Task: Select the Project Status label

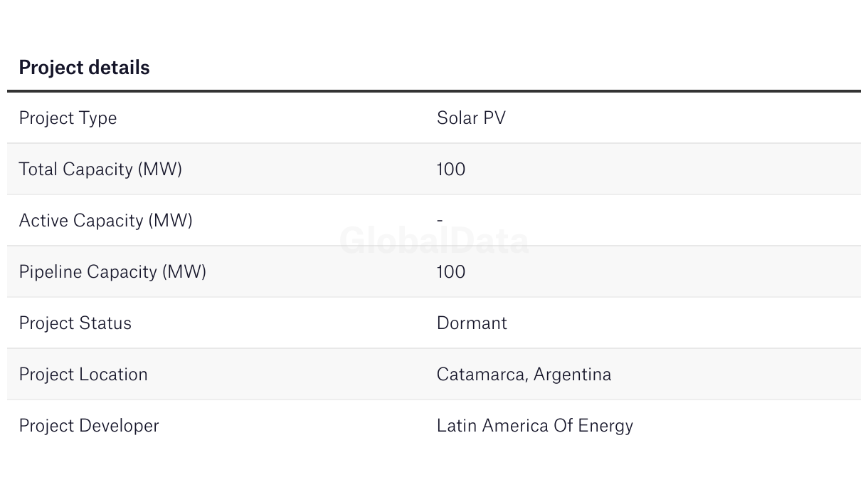Action: [75, 323]
